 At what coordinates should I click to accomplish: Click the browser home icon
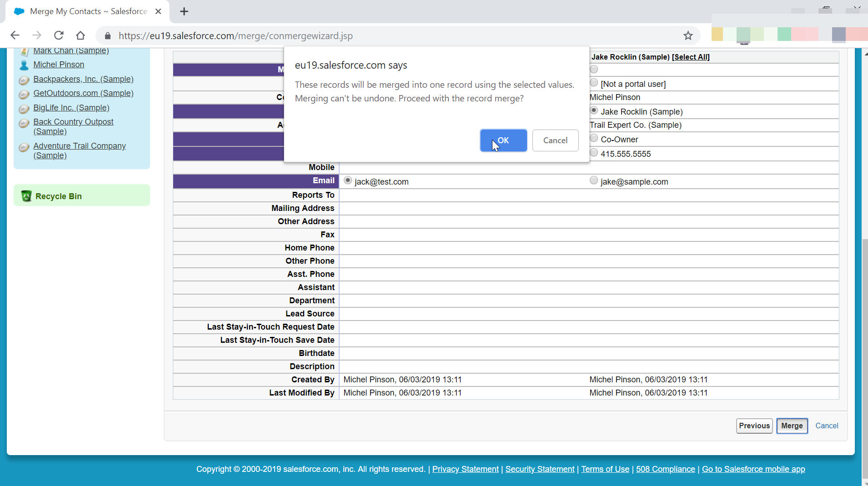[x=80, y=35]
